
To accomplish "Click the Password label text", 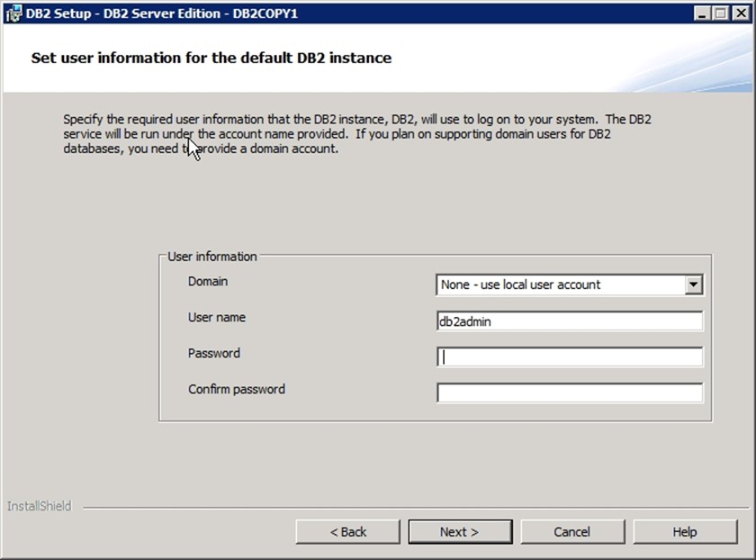I will tap(213, 354).
